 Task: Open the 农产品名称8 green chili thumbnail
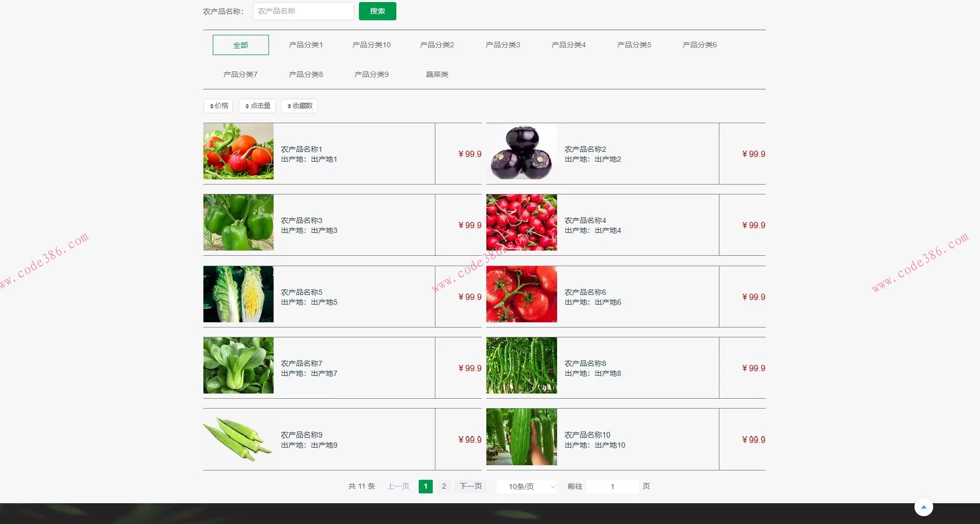(x=522, y=365)
